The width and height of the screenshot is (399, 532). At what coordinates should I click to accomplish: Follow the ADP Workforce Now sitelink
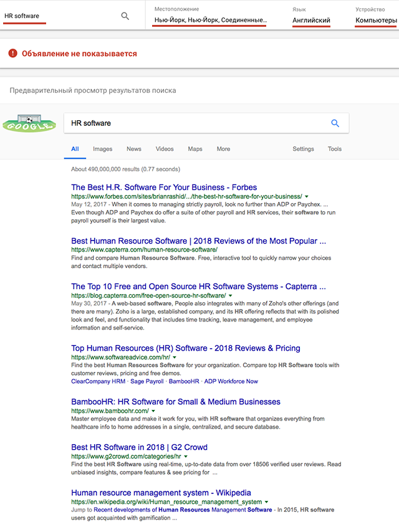tap(231, 381)
